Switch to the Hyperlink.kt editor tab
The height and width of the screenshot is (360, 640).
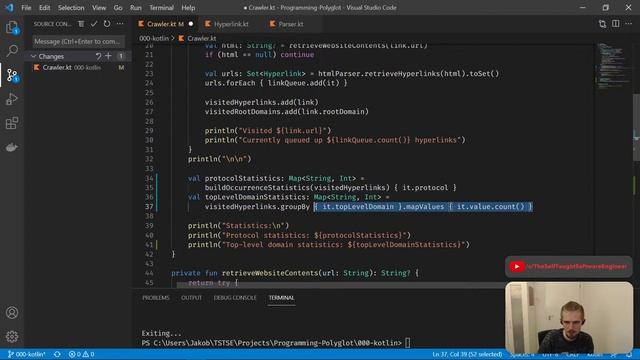click(231, 24)
